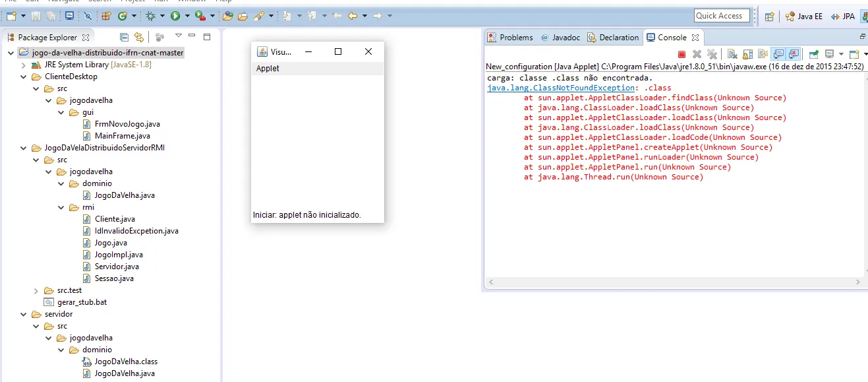This screenshot has height=382, width=868.
Task: Click the Search flashlight icon
Action: point(258,16)
